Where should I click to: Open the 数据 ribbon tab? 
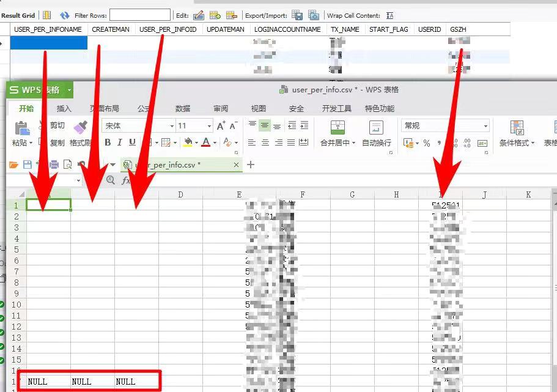182,108
